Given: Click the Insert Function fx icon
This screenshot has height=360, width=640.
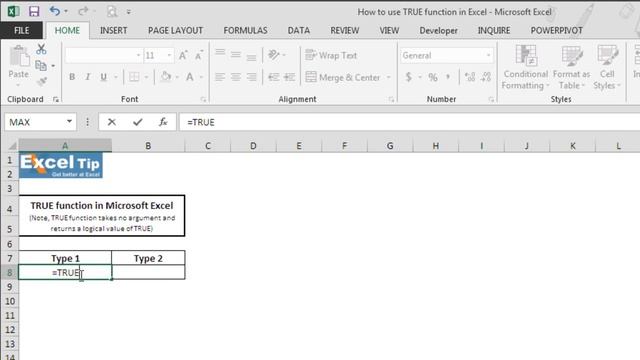Looking at the screenshot, I should coord(163,122).
